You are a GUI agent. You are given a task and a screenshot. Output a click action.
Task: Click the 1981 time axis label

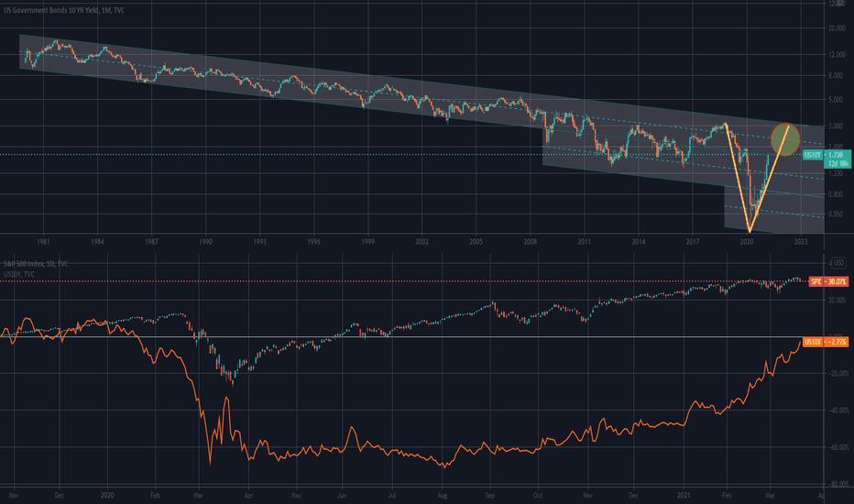pyautogui.click(x=44, y=241)
